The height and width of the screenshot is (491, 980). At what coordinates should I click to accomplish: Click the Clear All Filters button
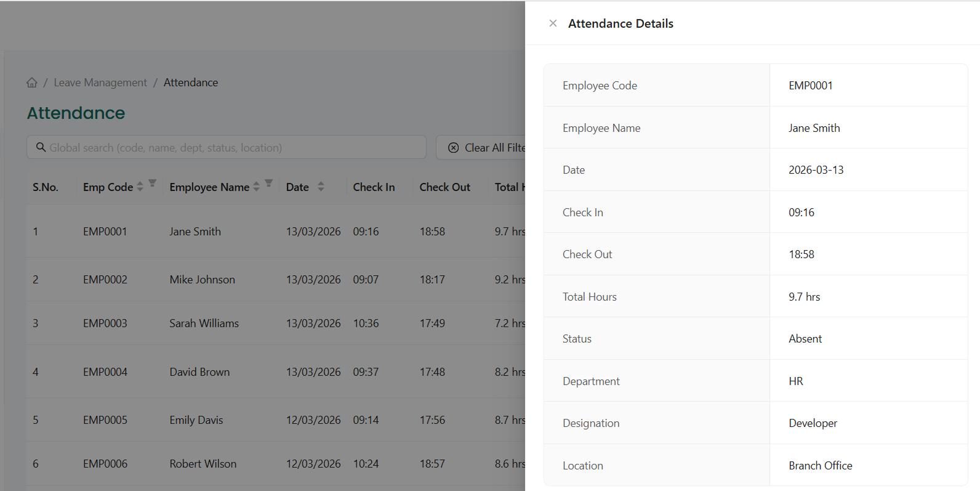tap(486, 148)
